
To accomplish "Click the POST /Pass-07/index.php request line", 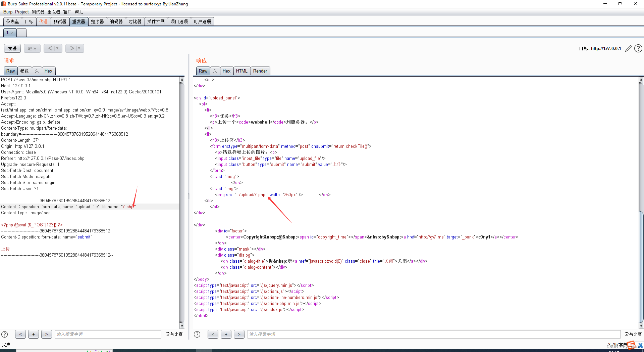I will [36, 80].
